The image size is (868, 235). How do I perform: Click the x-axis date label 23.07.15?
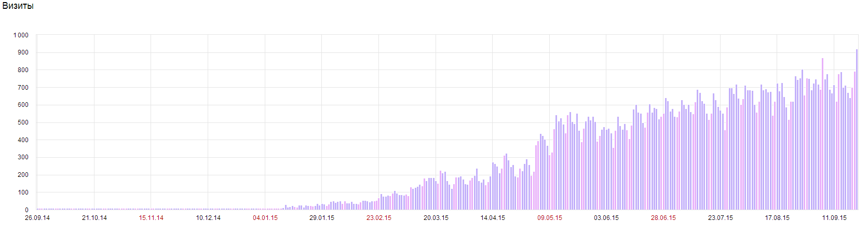[721, 218]
